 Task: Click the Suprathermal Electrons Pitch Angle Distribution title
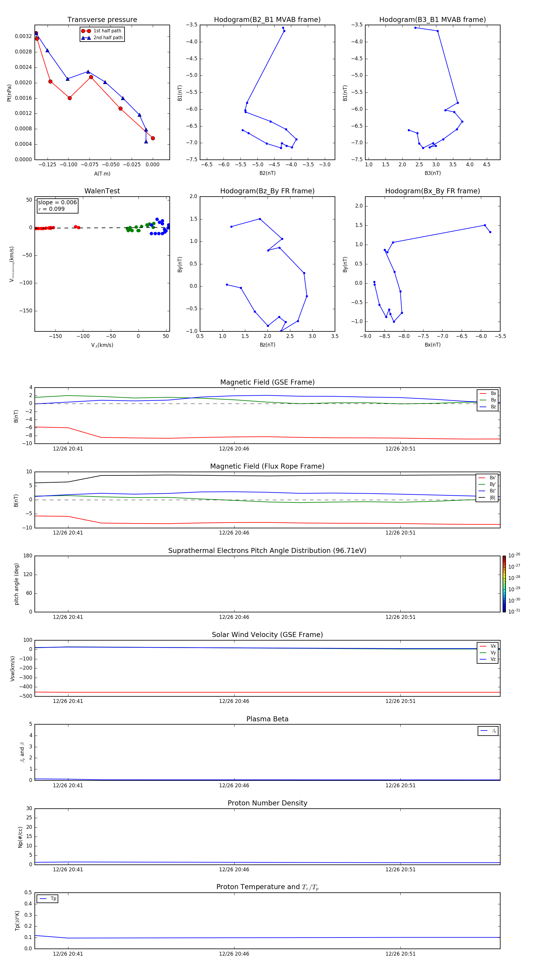[267, 551]
